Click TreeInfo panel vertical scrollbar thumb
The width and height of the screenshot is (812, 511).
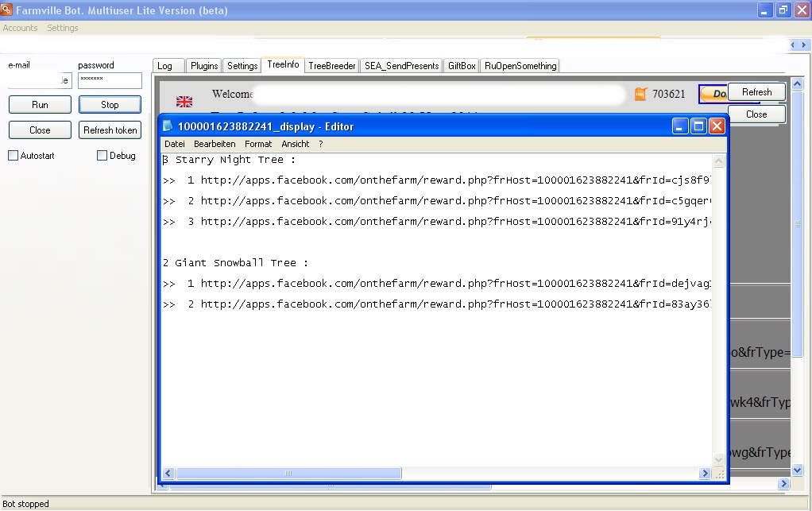tap(798, 224)
